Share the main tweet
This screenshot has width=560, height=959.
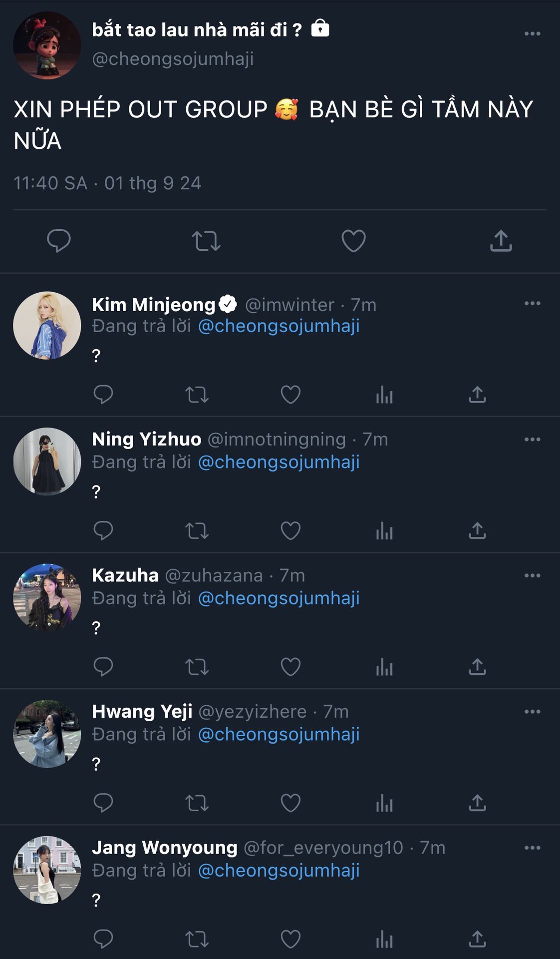501,241
